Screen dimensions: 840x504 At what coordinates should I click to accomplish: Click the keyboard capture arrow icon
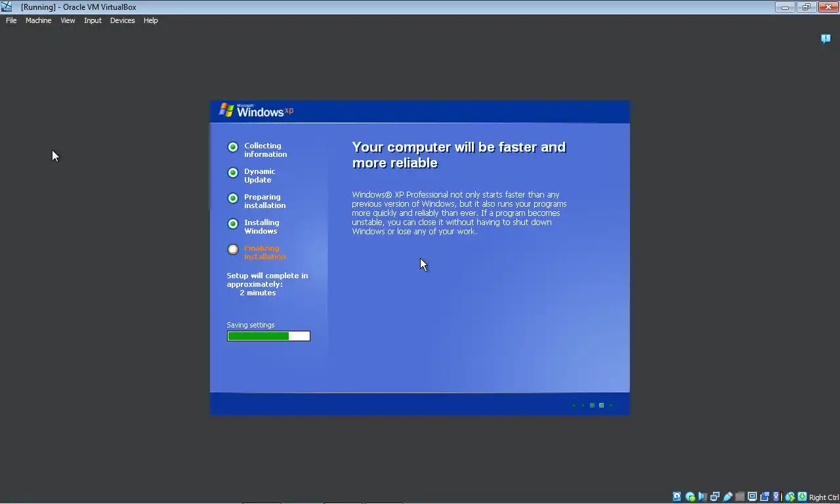tap(802, 497)
